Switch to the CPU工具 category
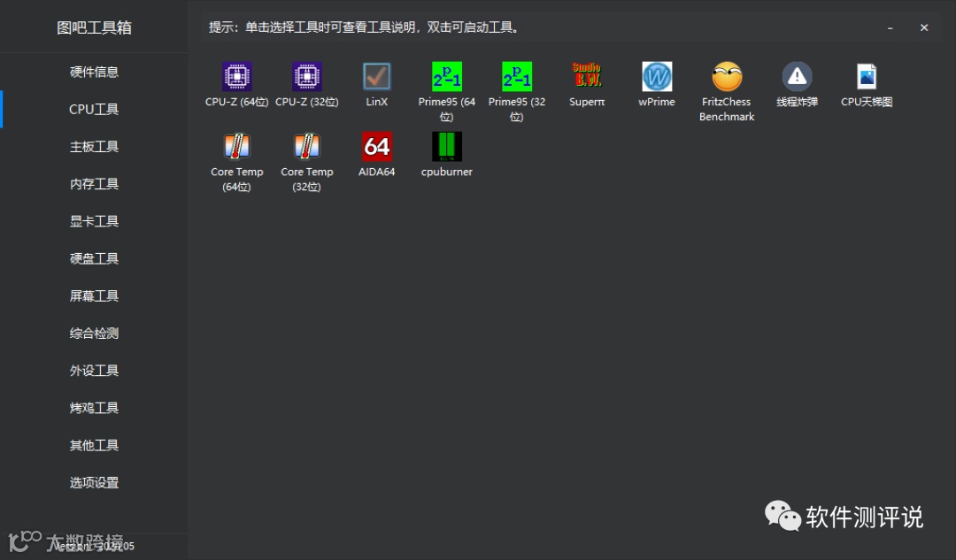Image resolution: width=956 pixels, height=560 pixels. 94,109
